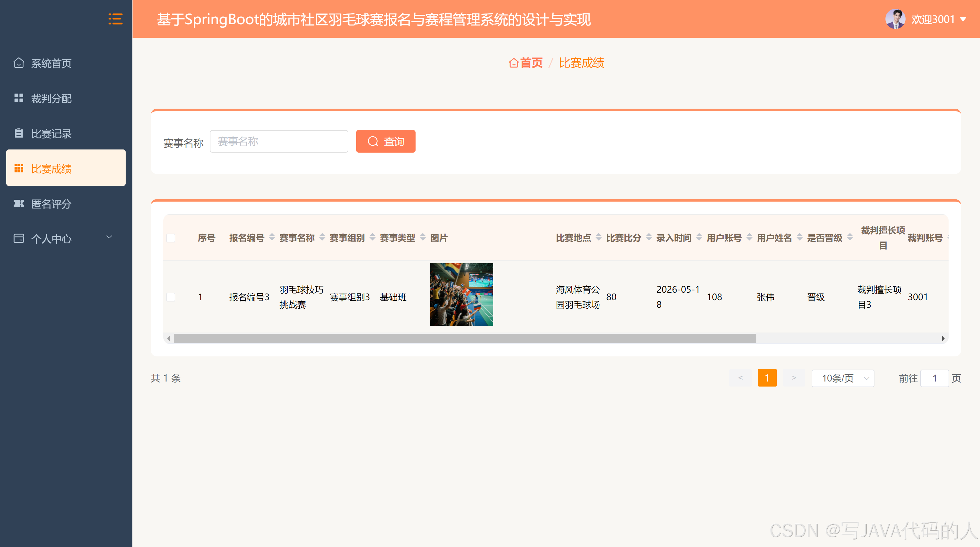Click the 赛事组别3 cell
Screen dimensions: 980x547
pyautogui.click(x=350, y=297)
